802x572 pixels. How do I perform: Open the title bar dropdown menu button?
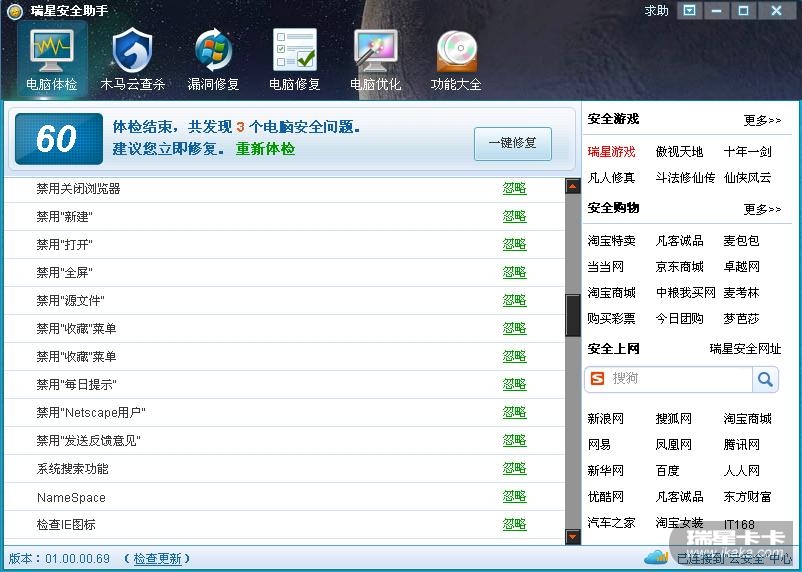pos(689,11)
